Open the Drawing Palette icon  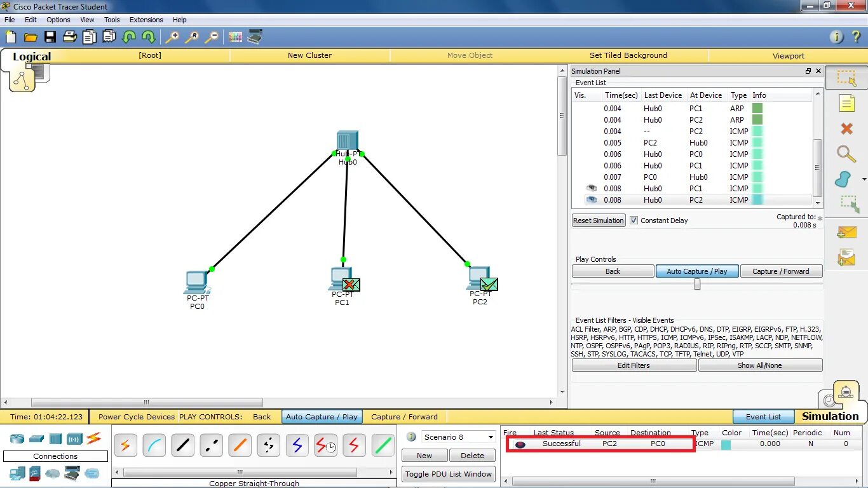coord(235,37)
